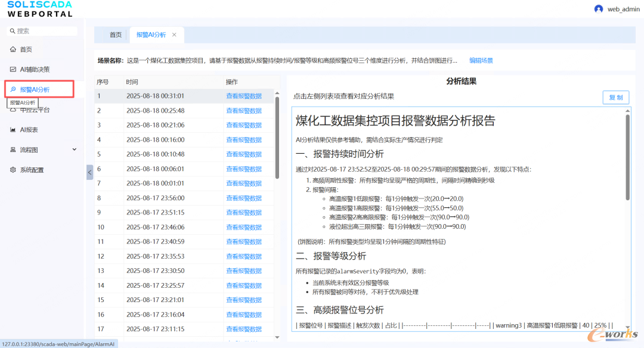Switch to the 首页 tab
644x348 pixels.
(115, 35)
